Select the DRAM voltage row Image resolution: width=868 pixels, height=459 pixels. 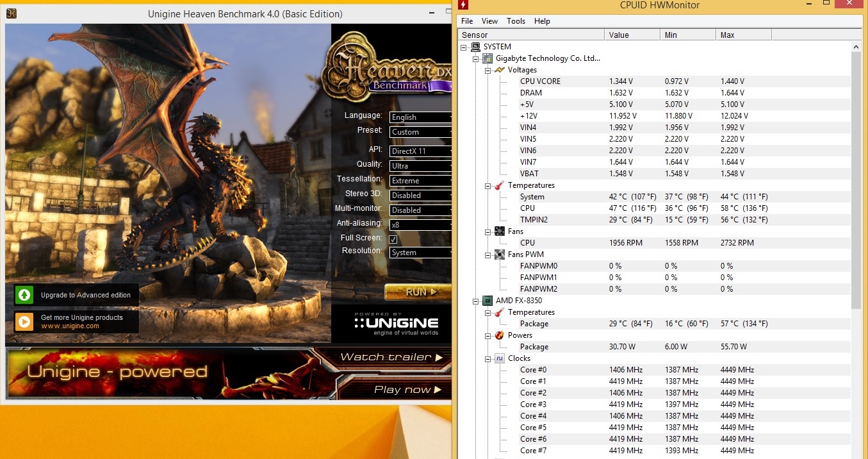pyautogui.click(x=685, y=93)
